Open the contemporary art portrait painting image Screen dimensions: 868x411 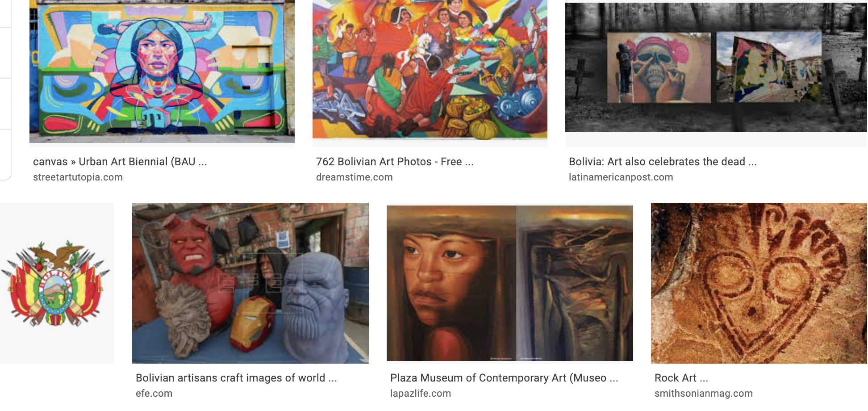[510, 283]
